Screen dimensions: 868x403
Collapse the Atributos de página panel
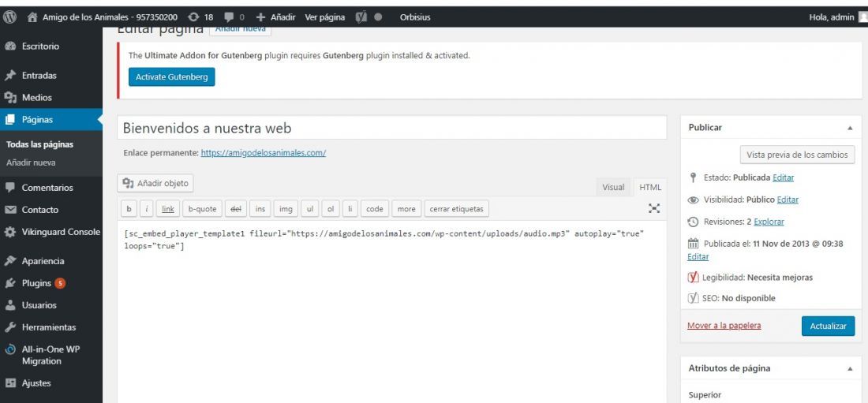[850, 368]
